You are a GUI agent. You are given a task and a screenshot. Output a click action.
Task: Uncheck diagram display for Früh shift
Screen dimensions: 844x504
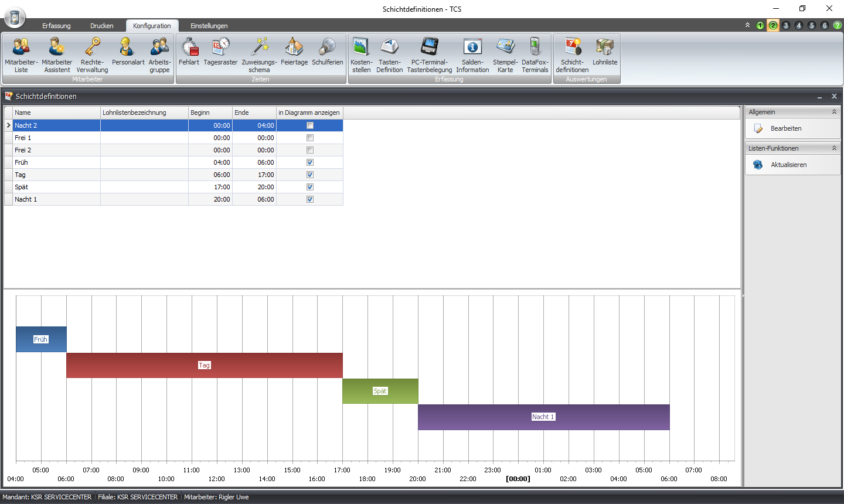click(310, 162)
